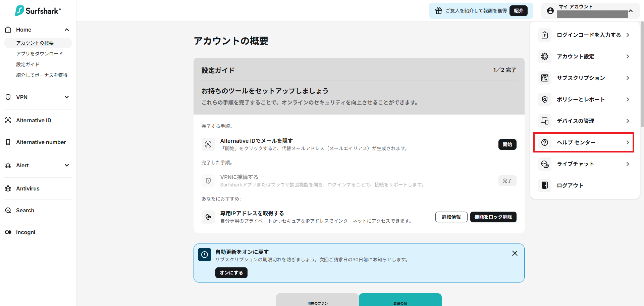Click the 最良の値 plan tab

click(400, 300)
